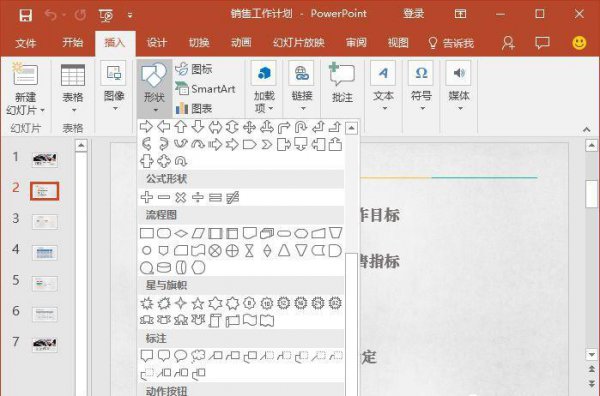Open the 表格 dropdown
This screenshot has height=396, width=600.
[73, 89]
